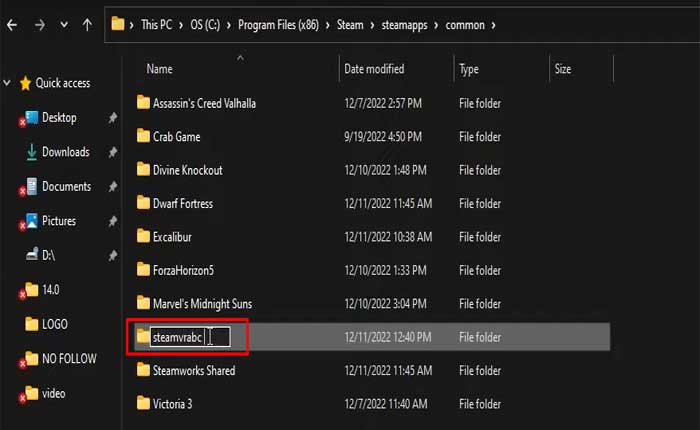Image resolution: width=700 pixels, height=430 pixels.
Task: Click the common breadcrumb segment
Action: [465, 25]
